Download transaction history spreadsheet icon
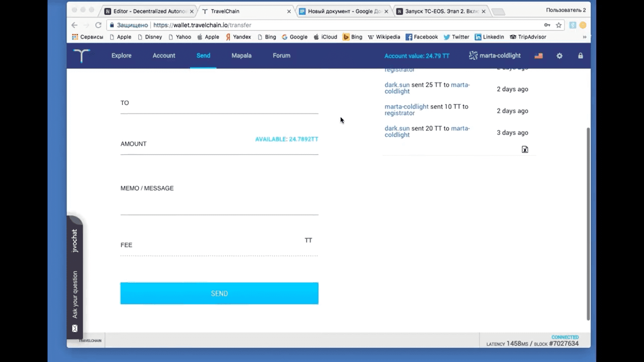This screenshot has height=362, width=644. [x=525, y=149]
